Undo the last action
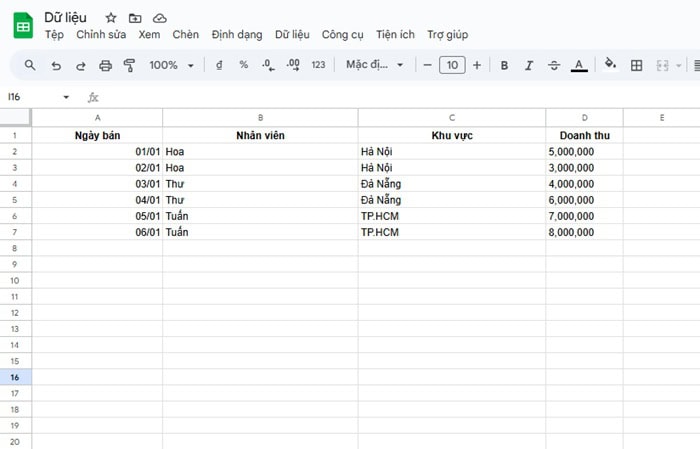The width and height of the screenshot is (700, 449). (x=55, y=65)
